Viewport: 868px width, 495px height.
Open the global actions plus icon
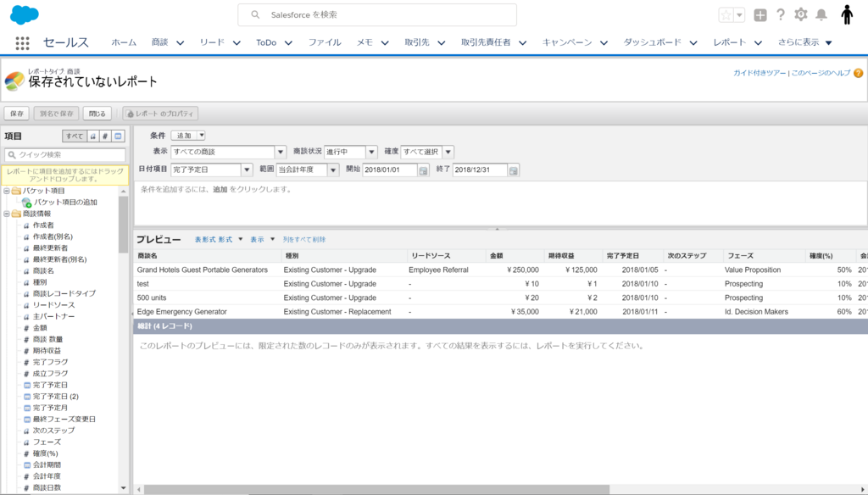point(760,15)
